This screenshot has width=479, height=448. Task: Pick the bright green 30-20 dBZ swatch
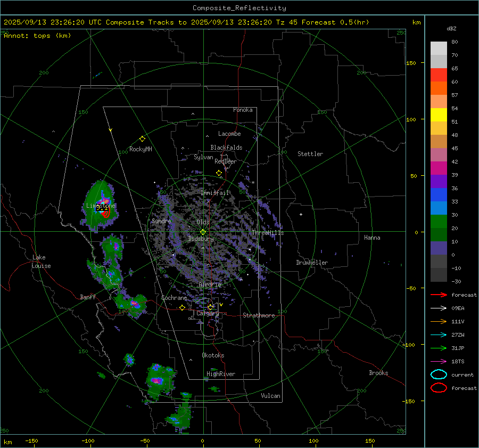[x=439, y=221]
